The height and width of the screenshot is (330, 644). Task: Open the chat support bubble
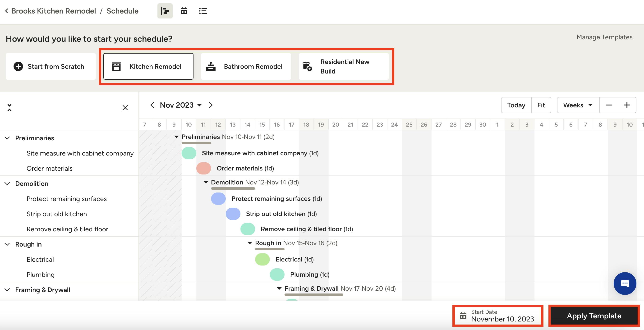tap(625, 283)
